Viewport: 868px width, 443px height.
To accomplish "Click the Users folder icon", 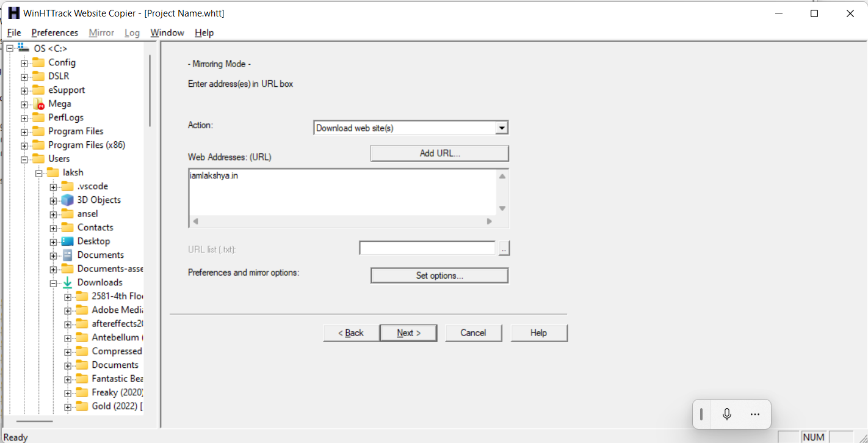I will (38, 159).
